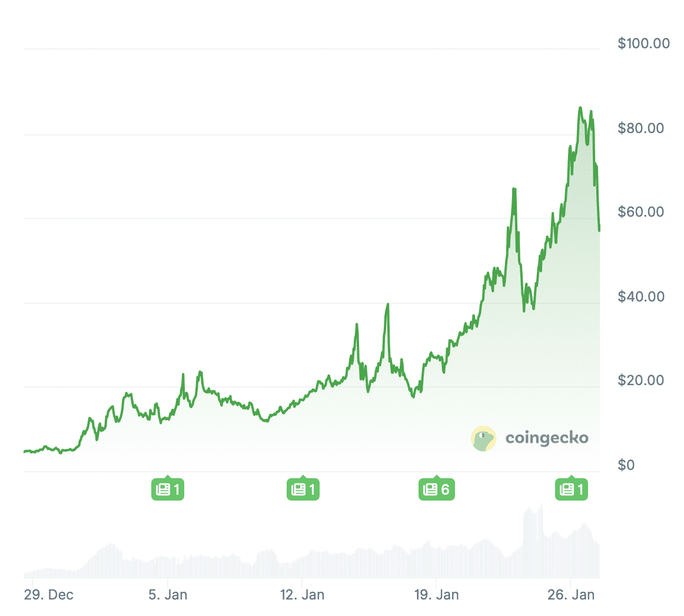Click the final endpoint of the price line
The image size is (684, 616).
(599, 230)
